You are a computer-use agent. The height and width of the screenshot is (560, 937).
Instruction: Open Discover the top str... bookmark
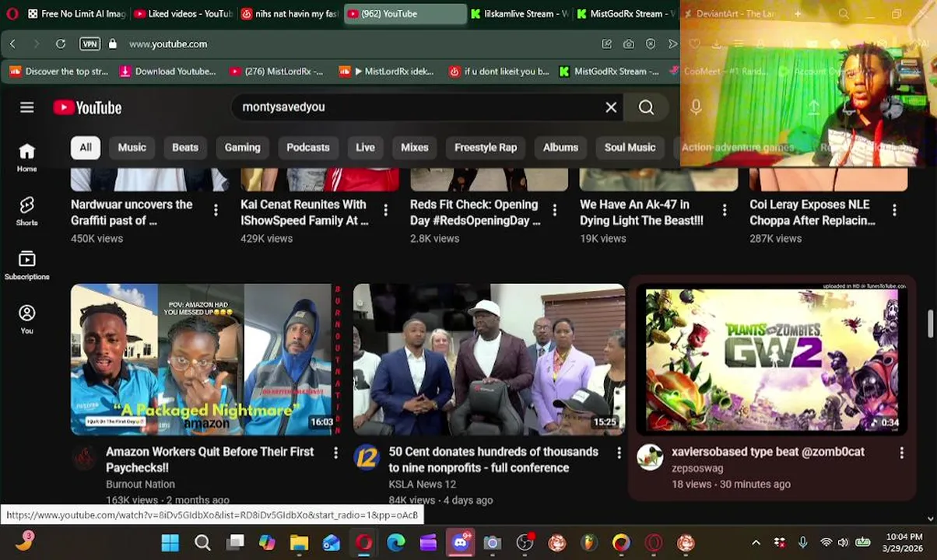[x=59, y=72]
